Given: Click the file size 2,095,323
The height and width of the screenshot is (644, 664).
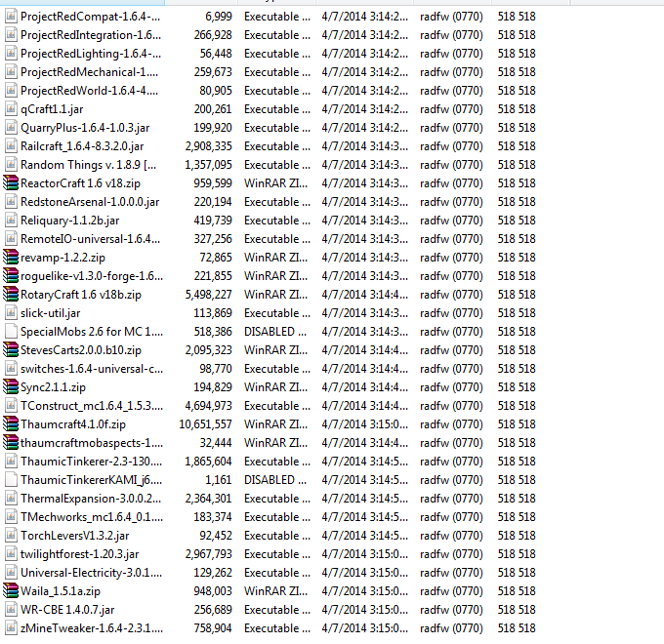Looking at the screenshot, I should click(208, 350).
